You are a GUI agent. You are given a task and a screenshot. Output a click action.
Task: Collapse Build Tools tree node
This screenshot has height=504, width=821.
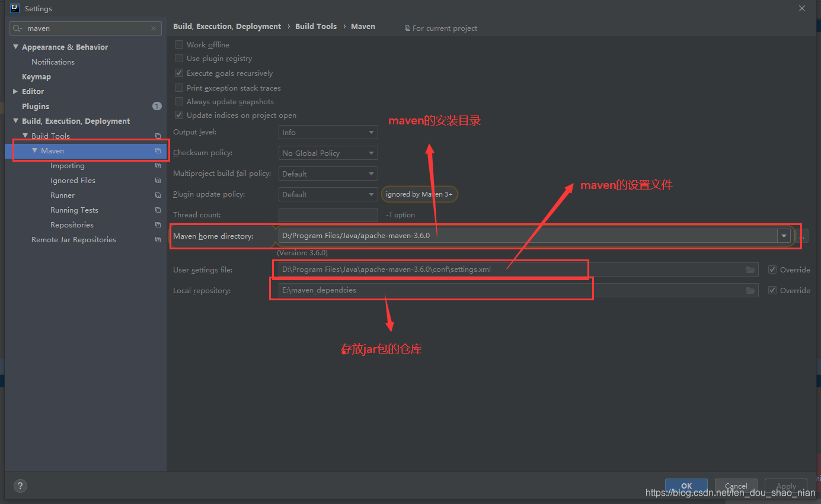point(25,136)
